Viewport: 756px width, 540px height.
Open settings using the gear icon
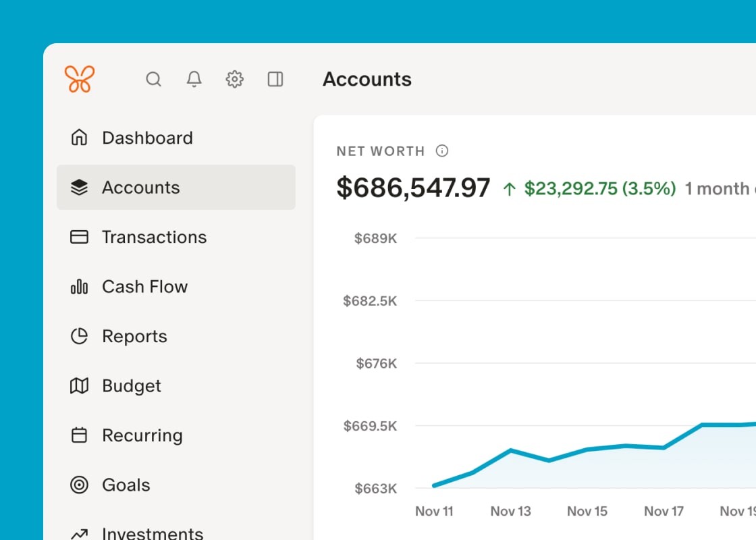click(235, 79)
